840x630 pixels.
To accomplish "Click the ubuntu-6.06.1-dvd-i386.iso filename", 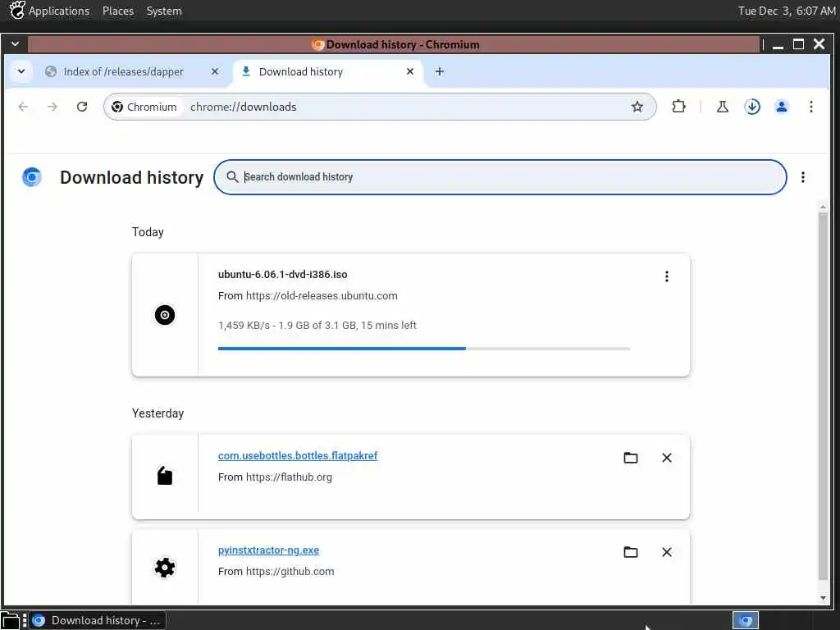I will tap(282, 274).
